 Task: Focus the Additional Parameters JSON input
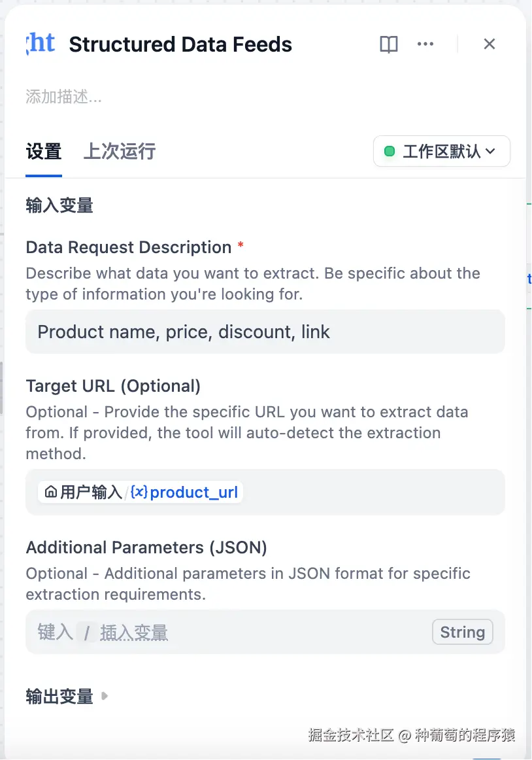tap(261, 632)
